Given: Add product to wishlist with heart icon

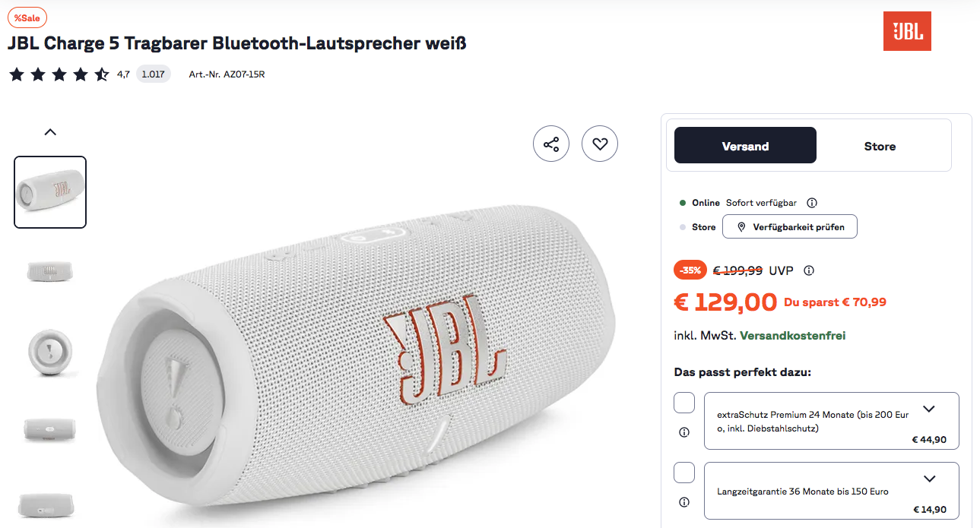Looking at the screenshot, I should [600, 144].
